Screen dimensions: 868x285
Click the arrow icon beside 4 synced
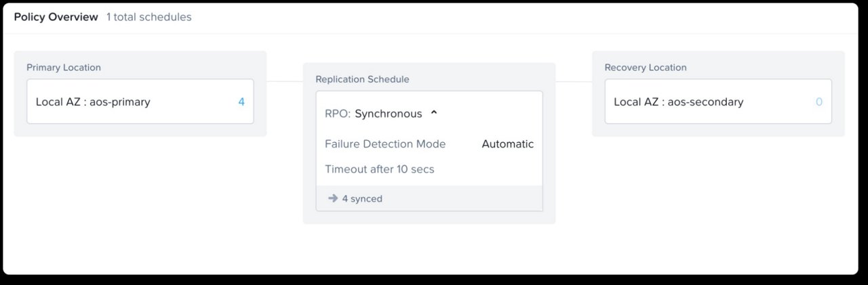(332, 198)
